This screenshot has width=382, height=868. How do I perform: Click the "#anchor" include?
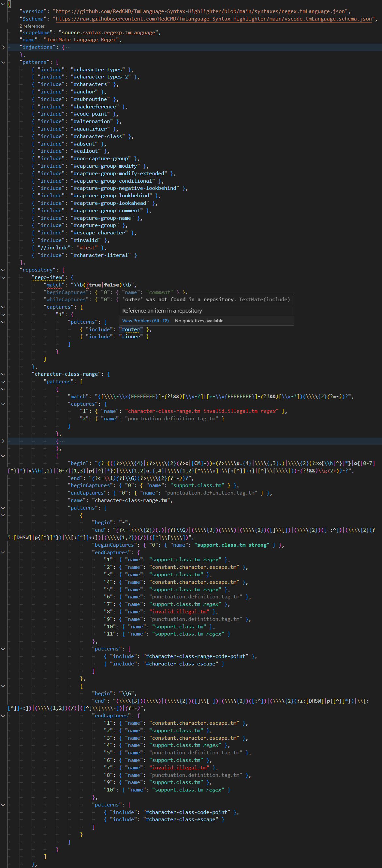pos(84,92)
